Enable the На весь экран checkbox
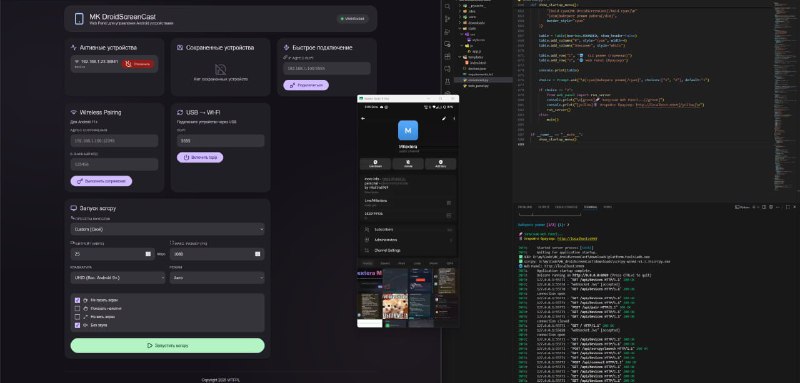Viewport: 800px width, 383px height. [x=78, y=317]
